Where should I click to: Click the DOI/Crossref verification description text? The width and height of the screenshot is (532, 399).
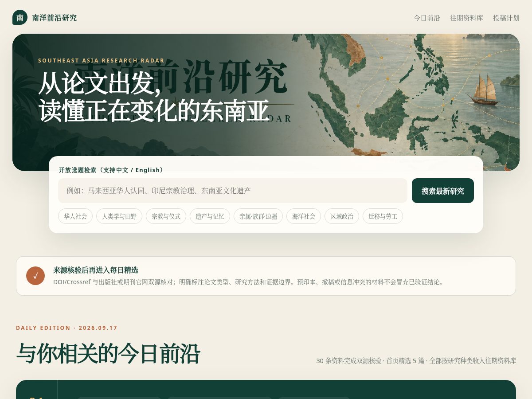tap(249, 282)
